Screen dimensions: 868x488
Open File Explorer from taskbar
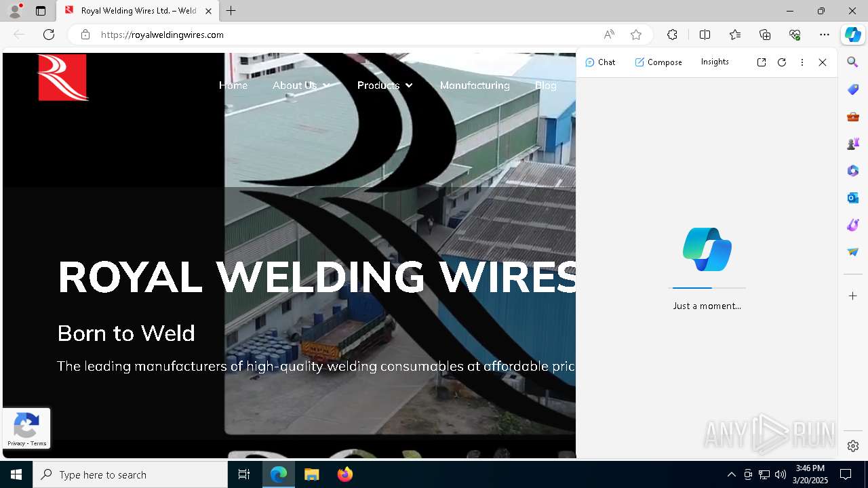pos(311,474)
